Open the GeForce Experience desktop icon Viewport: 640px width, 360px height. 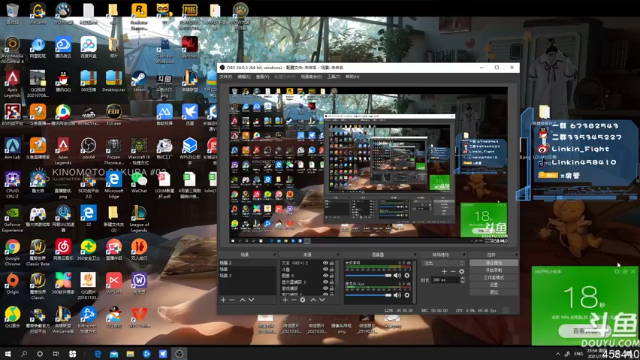12,219
